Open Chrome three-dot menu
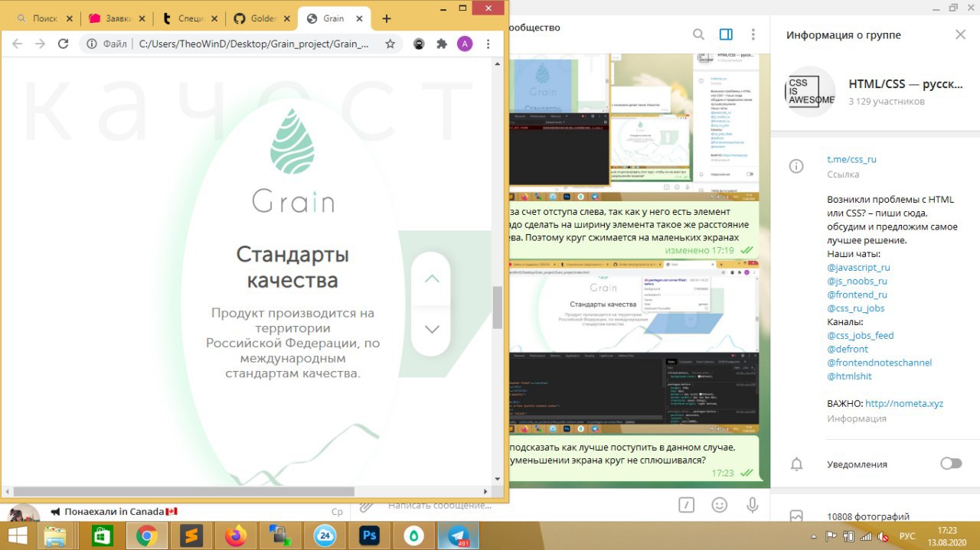 [488, 44]
